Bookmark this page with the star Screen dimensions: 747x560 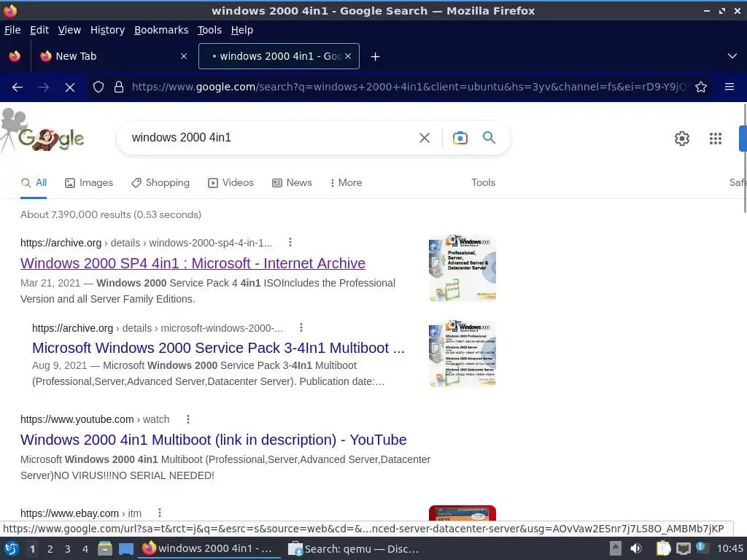tap(701, 87)
